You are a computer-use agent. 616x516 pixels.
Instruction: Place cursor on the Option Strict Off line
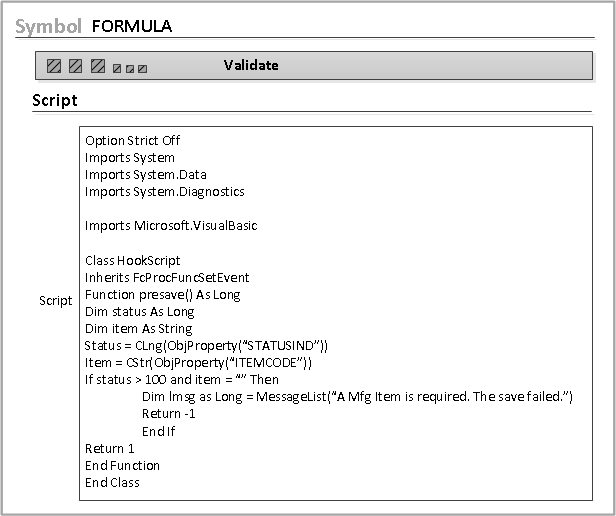(x=133, y=141)
